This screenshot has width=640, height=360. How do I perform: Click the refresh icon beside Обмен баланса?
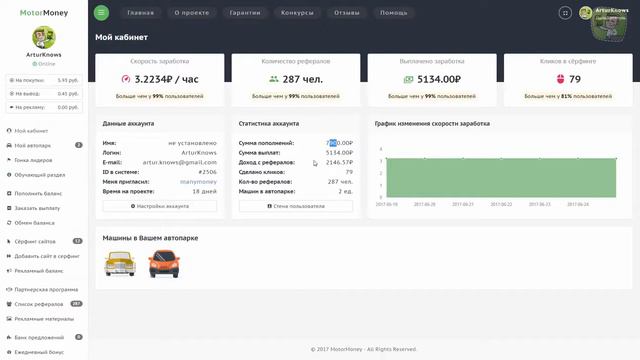click(x=9, y=223)
